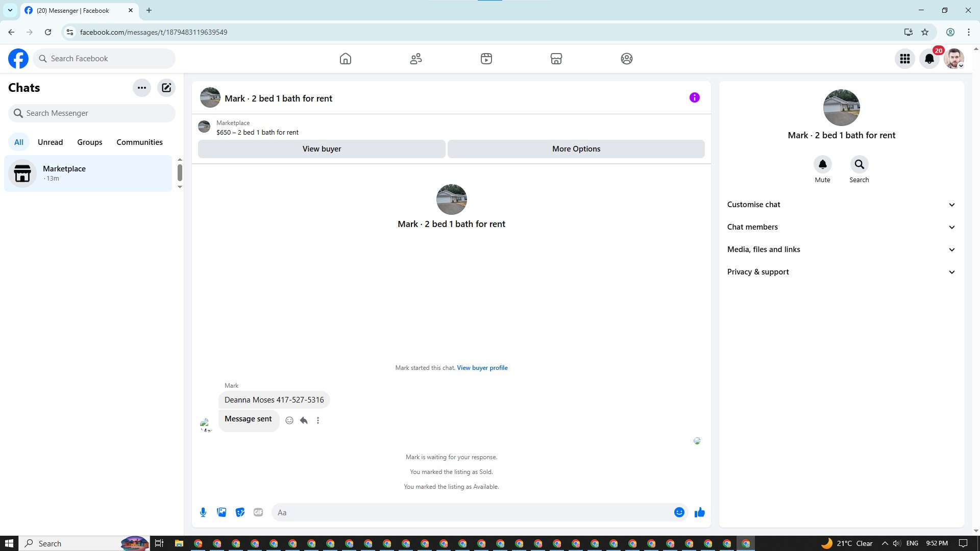Open the Marketplace icon in top navigation

[556, 59]
